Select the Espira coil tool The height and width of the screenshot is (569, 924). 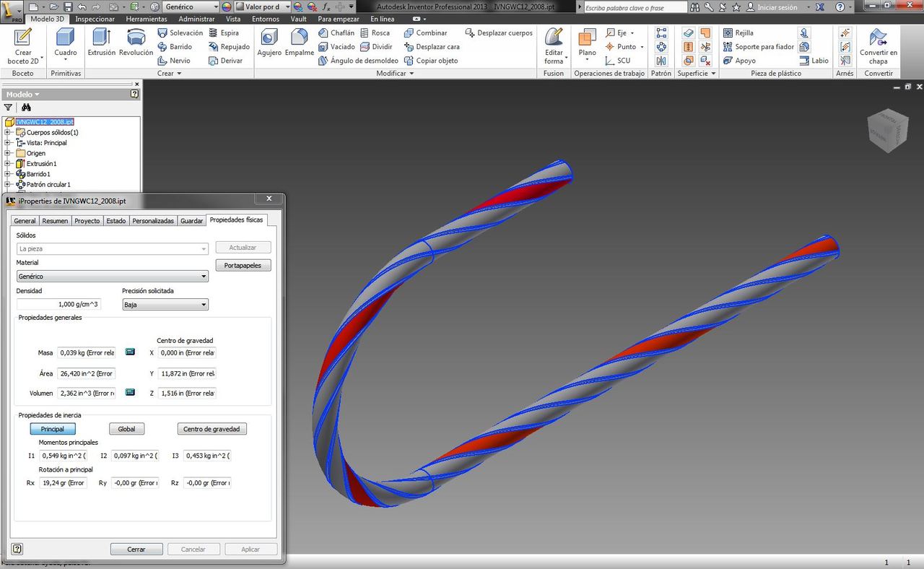(224, 32)
